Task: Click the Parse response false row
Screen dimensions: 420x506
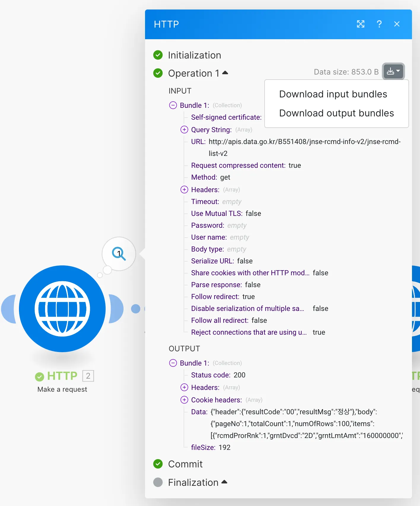Action: pyautogui.click(x=226, y=285)
